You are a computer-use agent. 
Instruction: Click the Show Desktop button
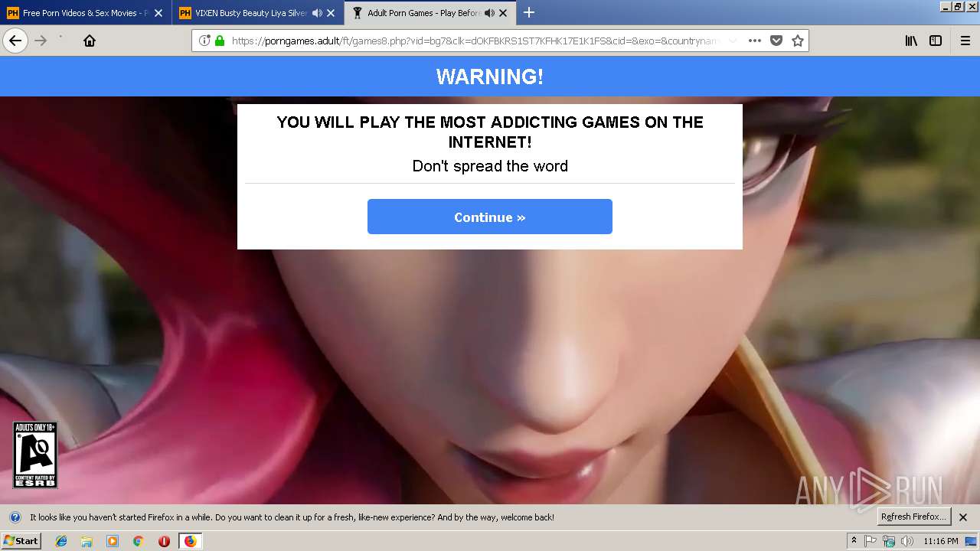972,541
